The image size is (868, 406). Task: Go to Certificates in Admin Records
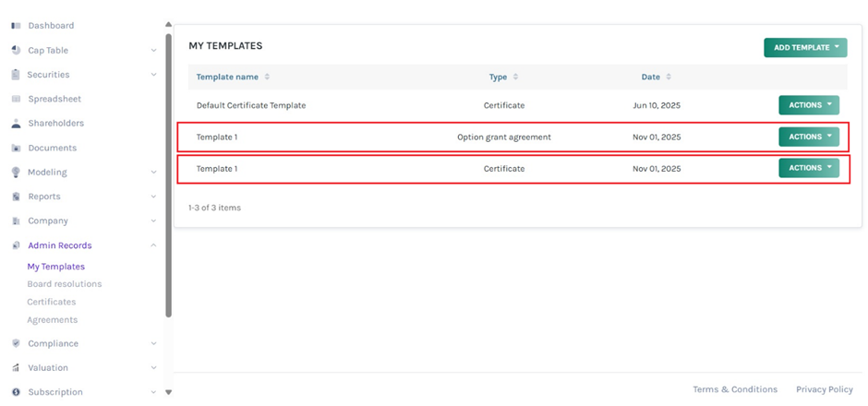coord(52,302)
